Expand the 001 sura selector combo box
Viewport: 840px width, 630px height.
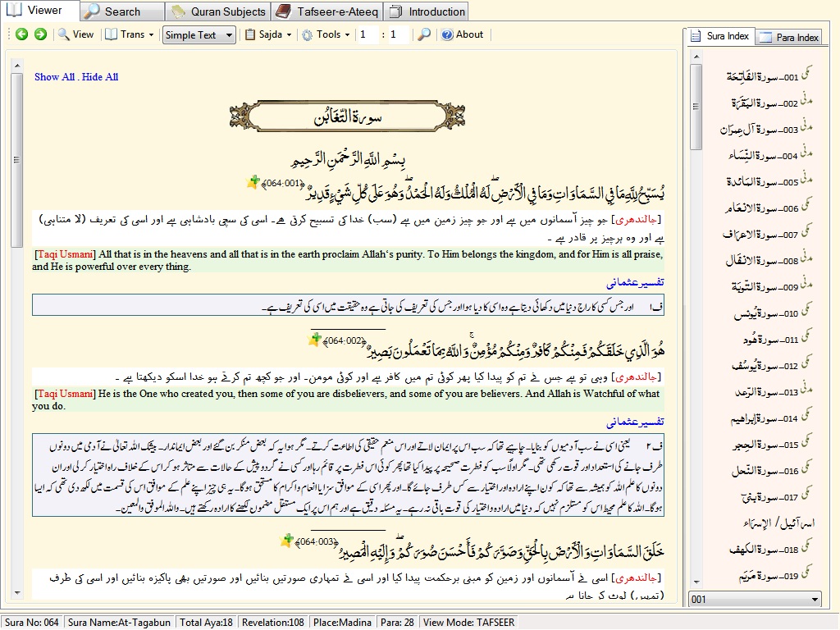(755, 599)
